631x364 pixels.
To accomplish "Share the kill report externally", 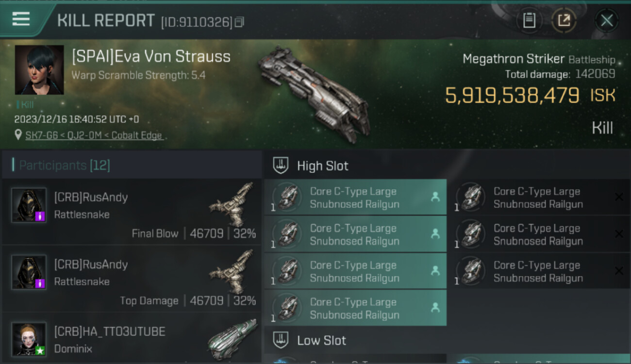I will [564, 20].
